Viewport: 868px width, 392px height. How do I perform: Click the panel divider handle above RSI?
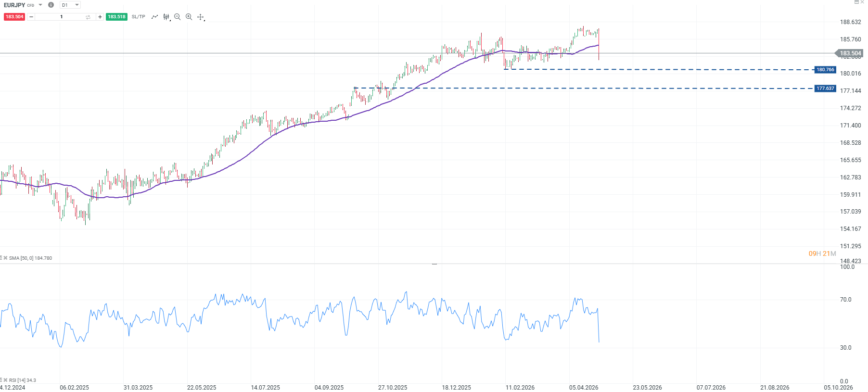[434, 264]
